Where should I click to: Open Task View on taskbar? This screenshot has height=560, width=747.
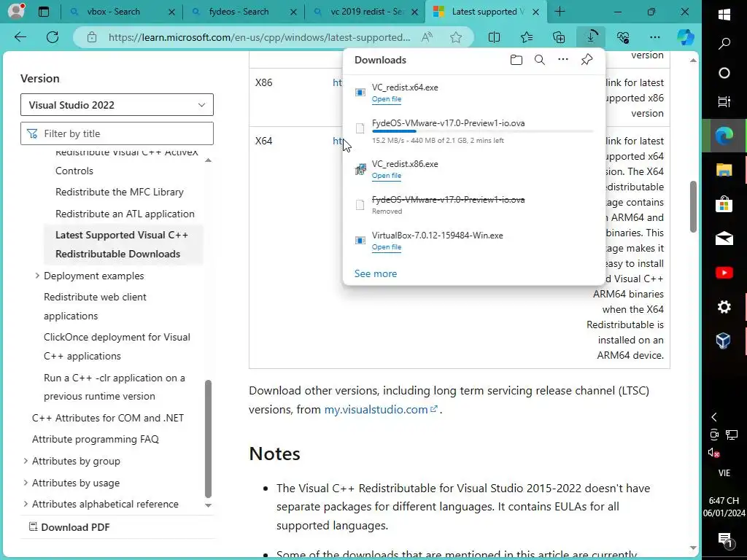(x=724, y=102)
